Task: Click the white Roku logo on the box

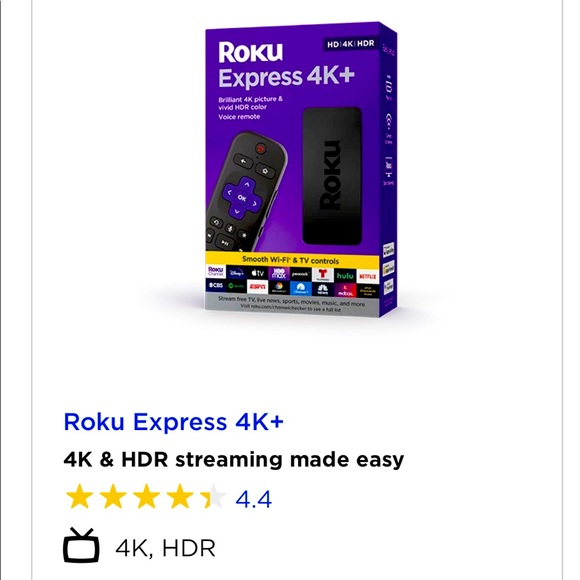Action: [x=250, y=52]
